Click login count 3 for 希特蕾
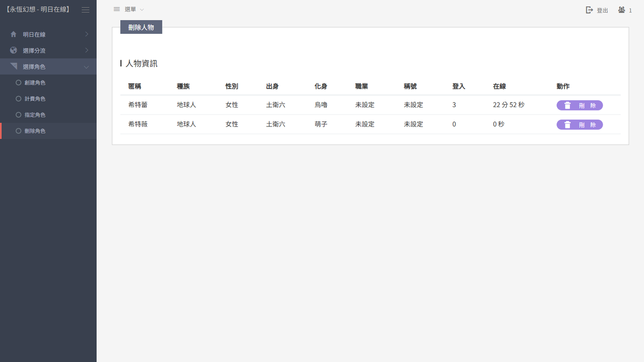The width and height of the screenshot is (644, 362). (454, 105)
